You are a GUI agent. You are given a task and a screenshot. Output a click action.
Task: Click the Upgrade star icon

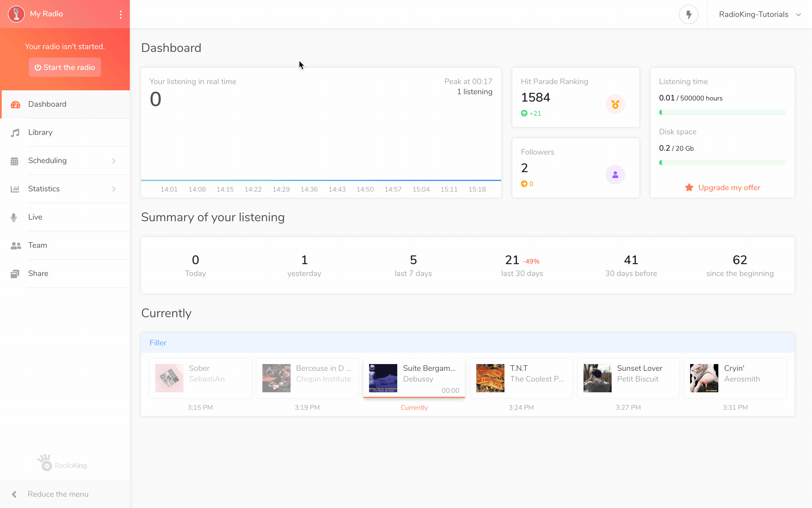point(689,187)
